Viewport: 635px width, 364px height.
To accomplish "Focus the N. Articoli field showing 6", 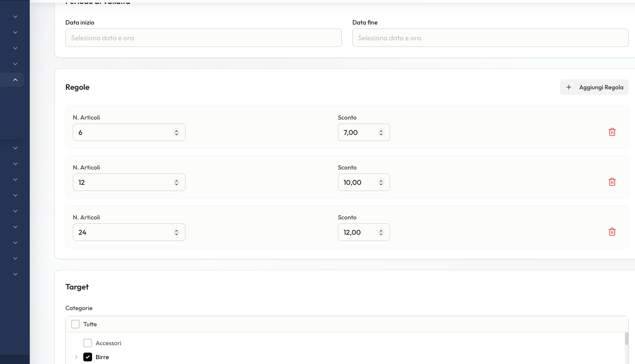I will (x=129, y=132).
